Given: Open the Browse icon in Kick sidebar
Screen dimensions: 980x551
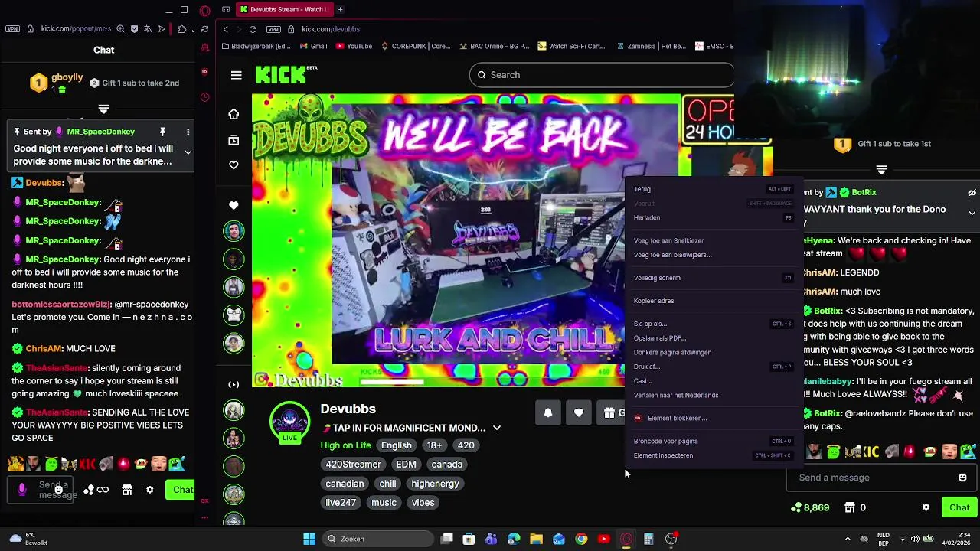Looking at the screenshot, I should 234,140.
